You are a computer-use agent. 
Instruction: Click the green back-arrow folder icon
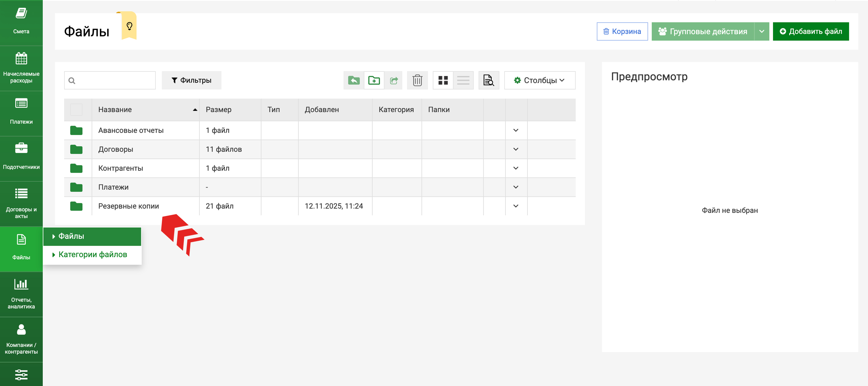point(353,80)
